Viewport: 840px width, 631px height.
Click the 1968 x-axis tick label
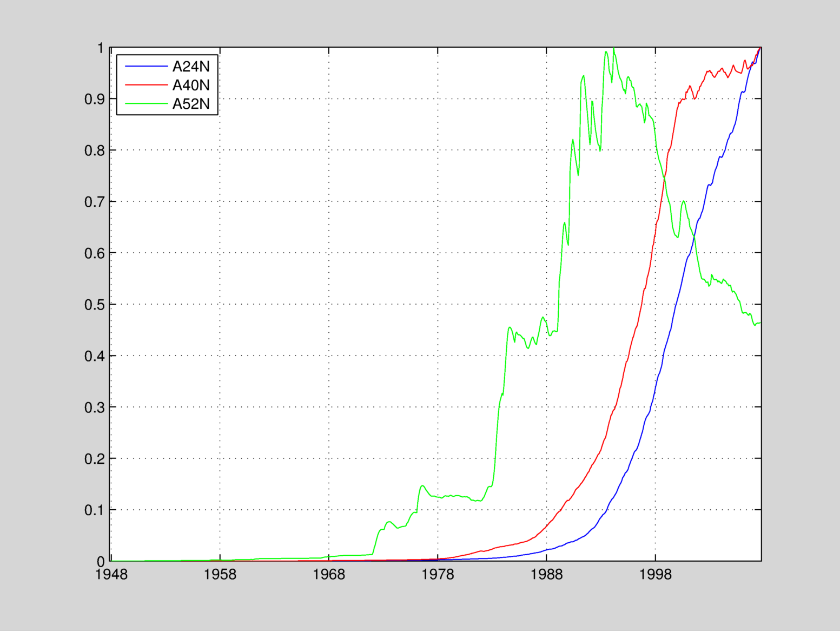click(x=329, y=575)
